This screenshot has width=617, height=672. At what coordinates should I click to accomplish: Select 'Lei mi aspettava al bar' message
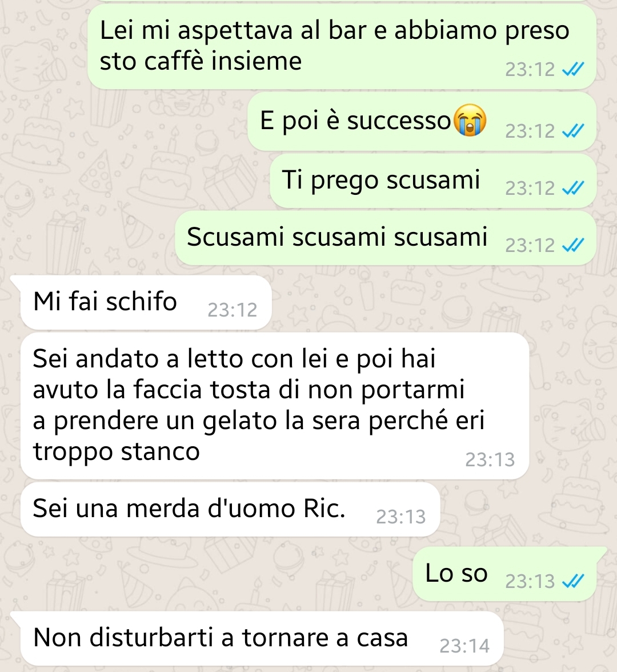(x=342, y=46)
